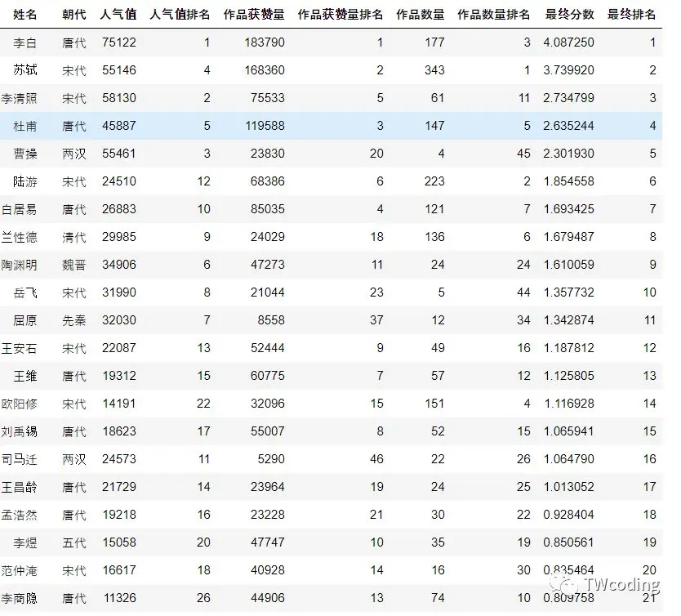The width and height of the screenshot is (681, 616).
Task: Click the name cell 王维
Action: [24, 376]
